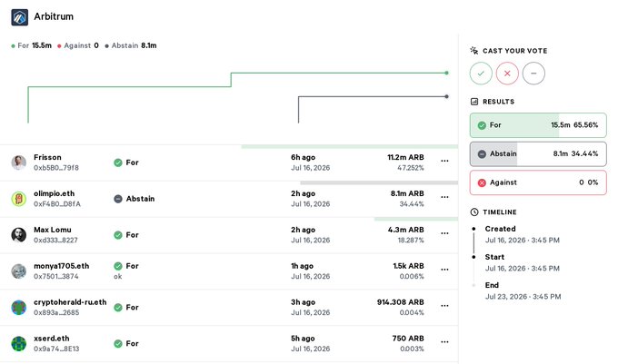This screenshot has width=618, height=364.
Task: Cast an Against vote with X button
Action: pyautogui.click(x=507, y=74)
